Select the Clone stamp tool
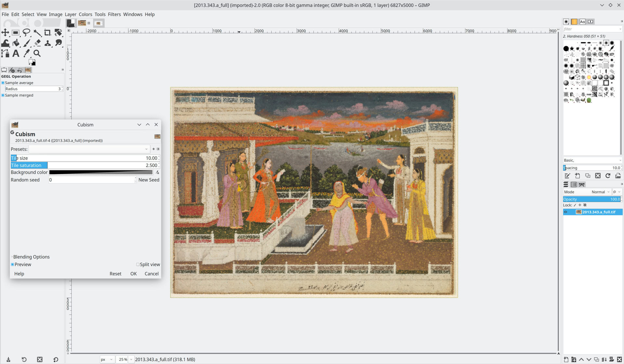Viewport: 624px width, 364px height. [47, 43]
